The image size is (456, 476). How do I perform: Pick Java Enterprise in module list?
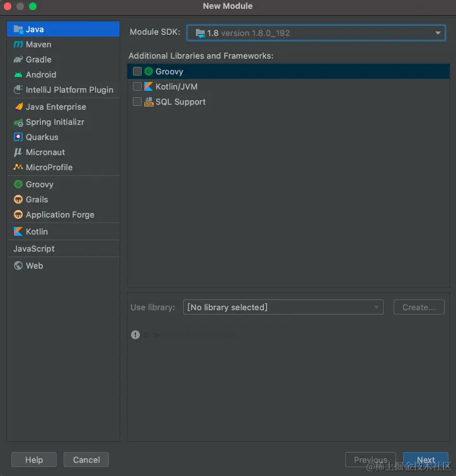[x=63, y=107]
